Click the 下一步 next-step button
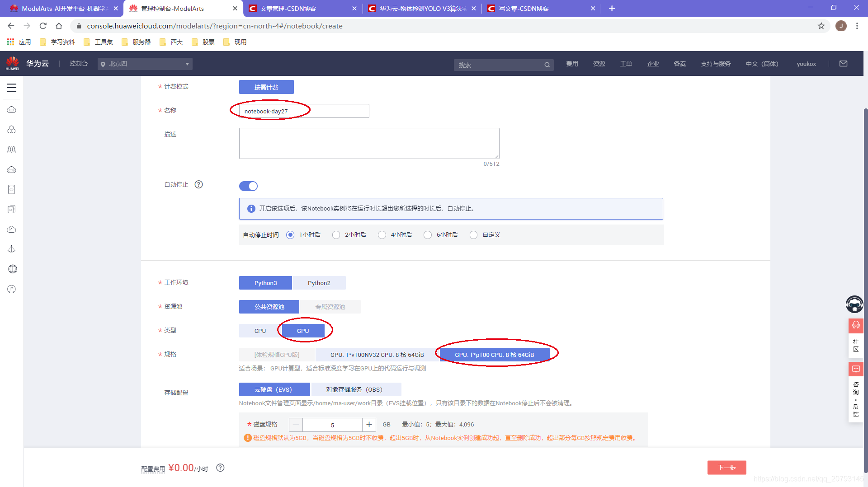The width and height of the screenshot is (868, 487). point(726,468)
